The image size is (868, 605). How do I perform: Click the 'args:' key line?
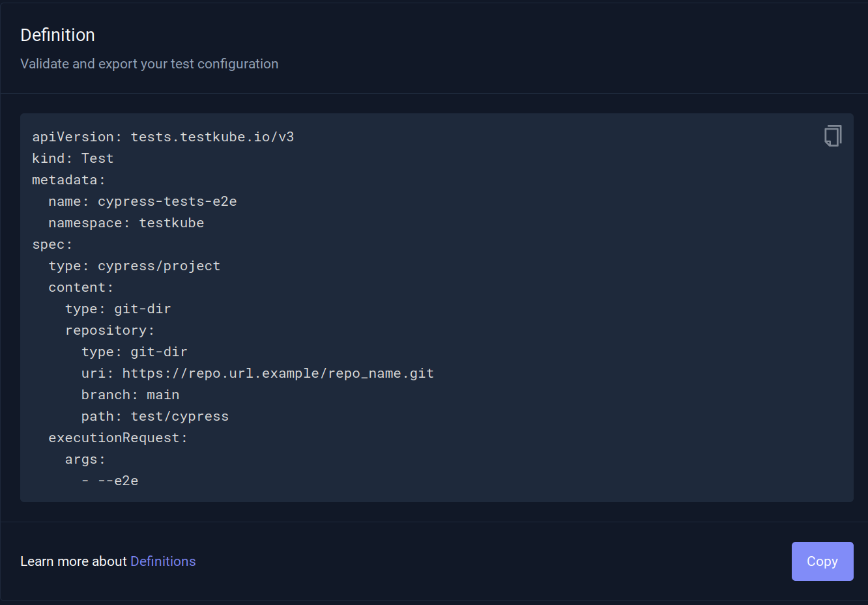pyautogui.click(x=85, y=459)
